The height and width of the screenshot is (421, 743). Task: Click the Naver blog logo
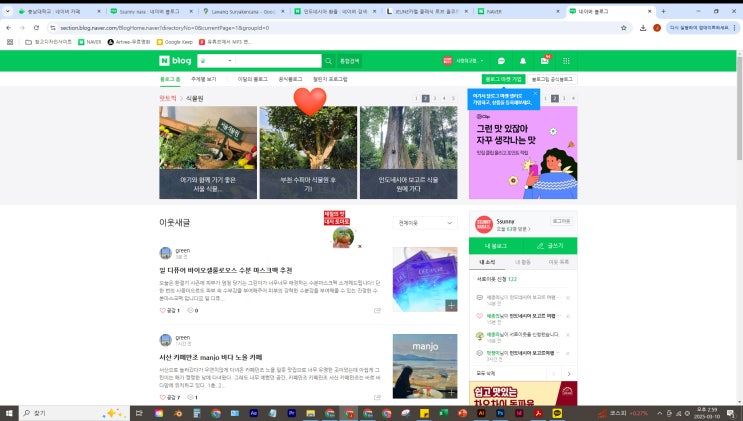(175, 61)
